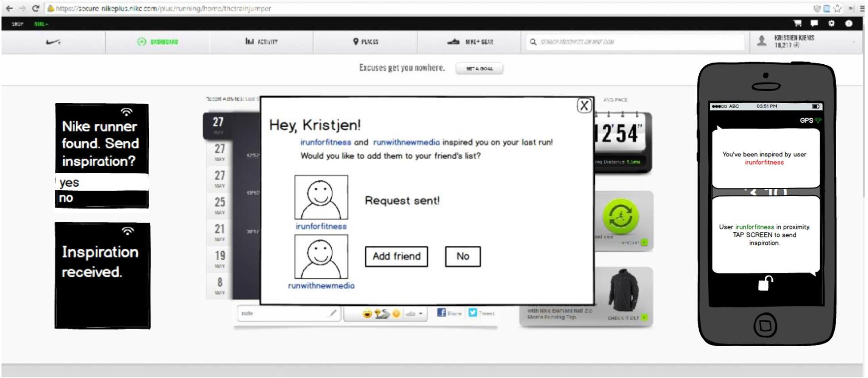Click the running top product image

624,290
